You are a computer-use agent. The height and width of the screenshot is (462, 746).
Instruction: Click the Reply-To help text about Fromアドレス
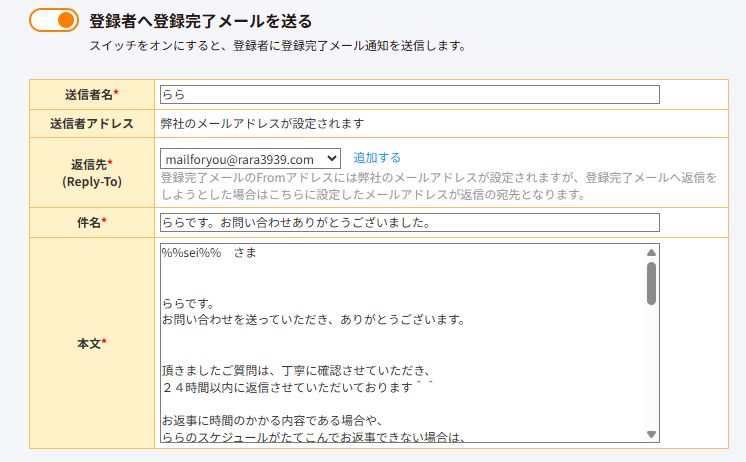coord(439,186)
